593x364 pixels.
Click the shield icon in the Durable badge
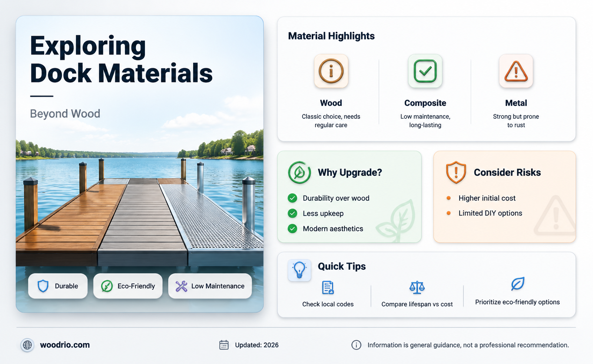(x=43, y=286)
